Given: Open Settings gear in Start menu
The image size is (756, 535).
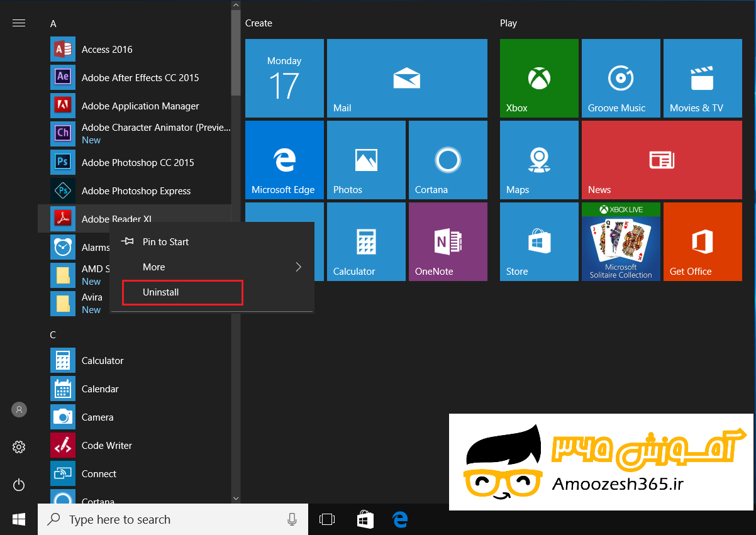Looking at the screenshot, I should click(x=19, y=447).
